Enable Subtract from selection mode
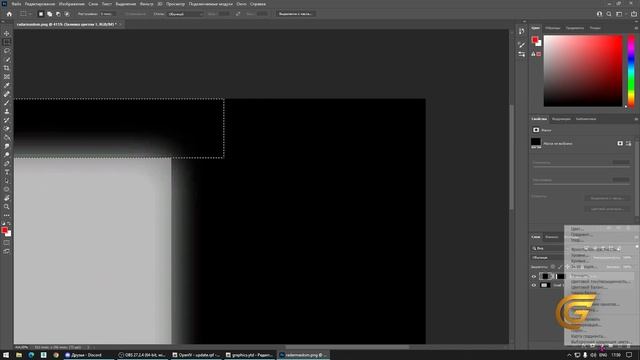The image size is (640, 360). tap(58, 14)
